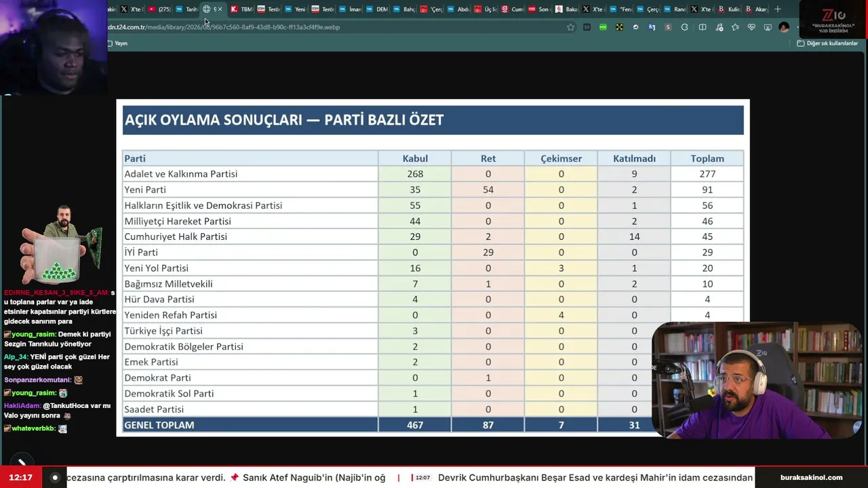Click the round red-white extension icon
Screen dimensions: 868x488
pos(635,27)
